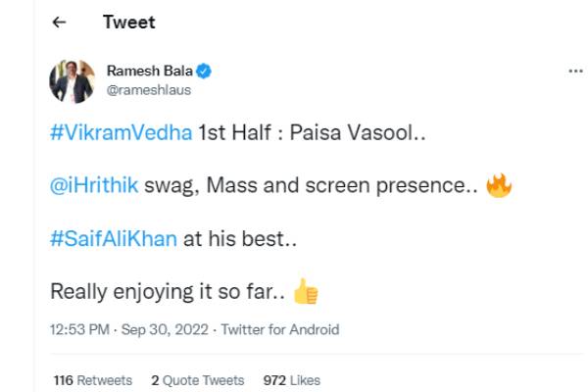Click the "swag, Mass and screen presence" text
The width and height of the screenshot is (588, 392).
(311, 187)
